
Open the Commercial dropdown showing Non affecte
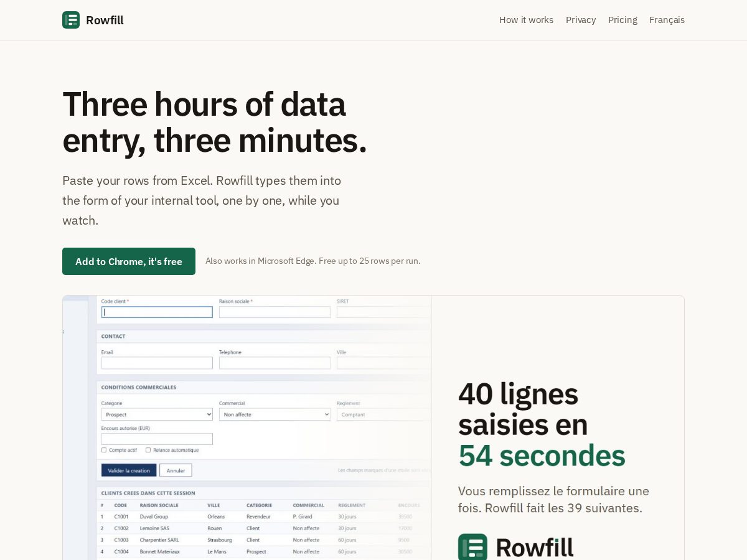(x=275, y=414)
